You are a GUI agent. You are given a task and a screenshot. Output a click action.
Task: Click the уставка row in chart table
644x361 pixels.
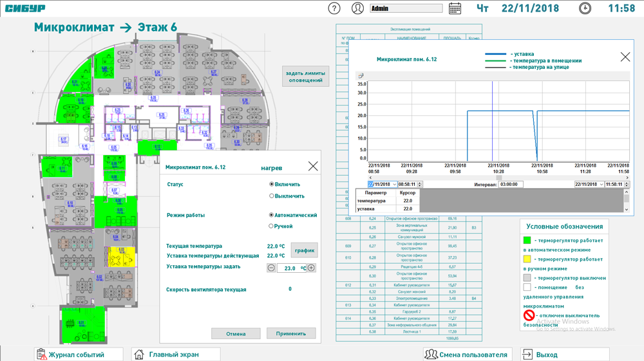coord(387,208)
